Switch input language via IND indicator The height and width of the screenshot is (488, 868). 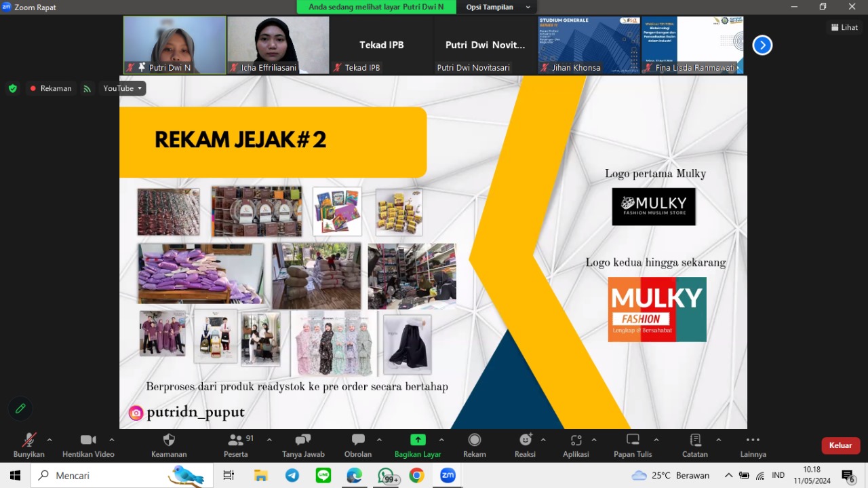point(778,475)
